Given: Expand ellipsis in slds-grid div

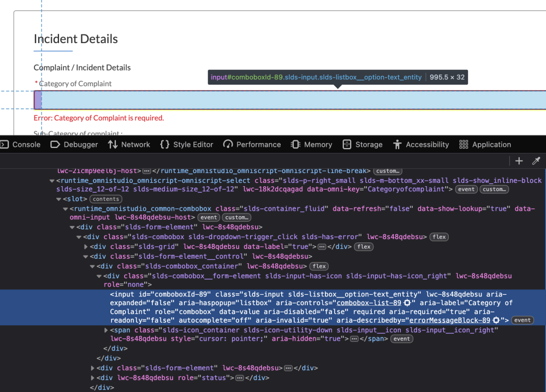Looking at the screenshot, I should click(322, 247).
